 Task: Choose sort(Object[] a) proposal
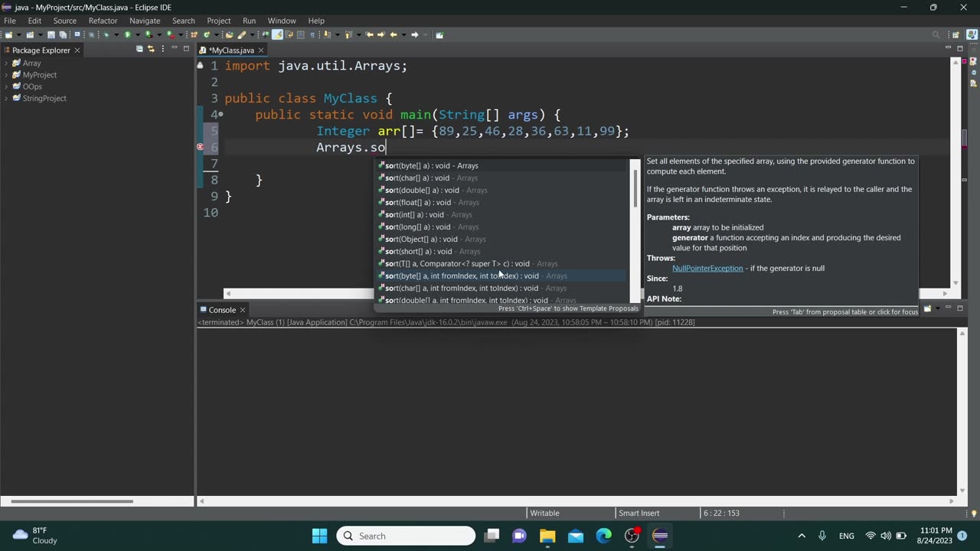click(501, 239)
